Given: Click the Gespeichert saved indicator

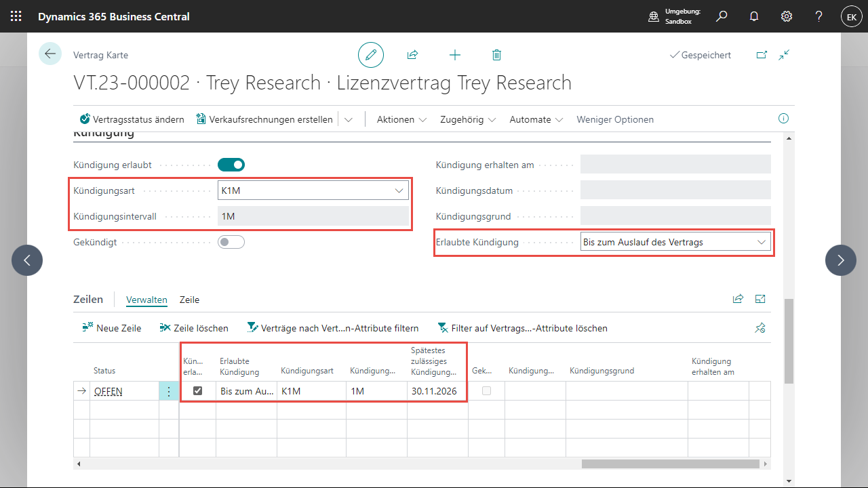Looking at the screenshot, I should 701,55.
